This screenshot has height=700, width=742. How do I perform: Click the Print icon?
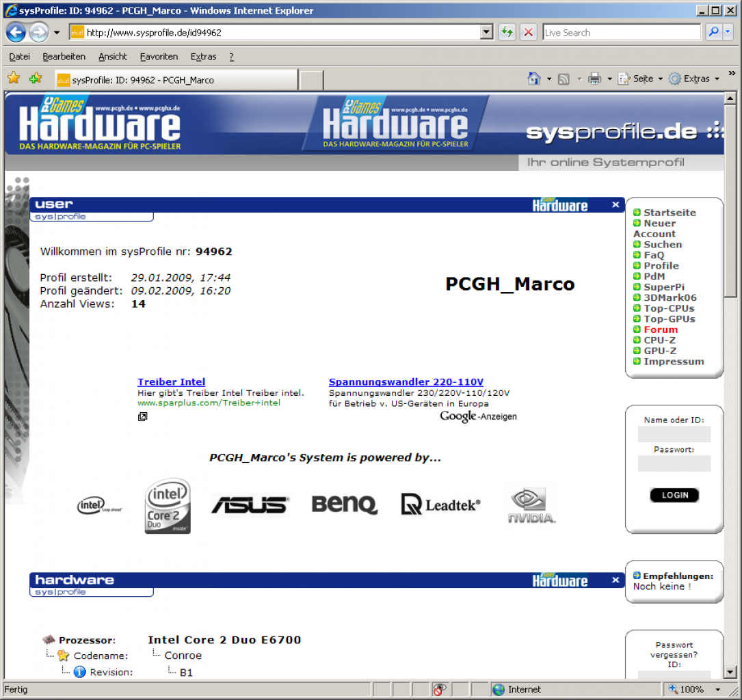tap(594, 79)
